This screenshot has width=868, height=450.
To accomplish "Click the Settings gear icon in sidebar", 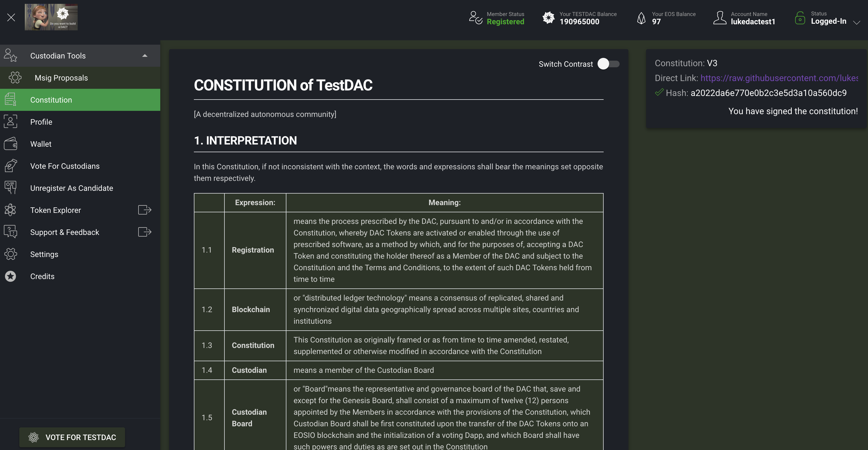I will [10, 254].
